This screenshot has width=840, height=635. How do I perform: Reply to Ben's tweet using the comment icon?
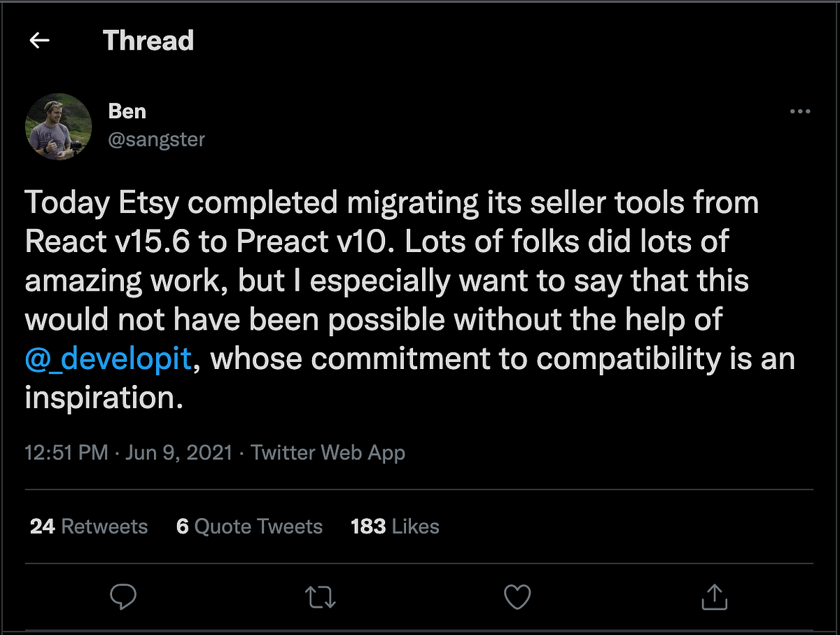(x=125, y=596)
